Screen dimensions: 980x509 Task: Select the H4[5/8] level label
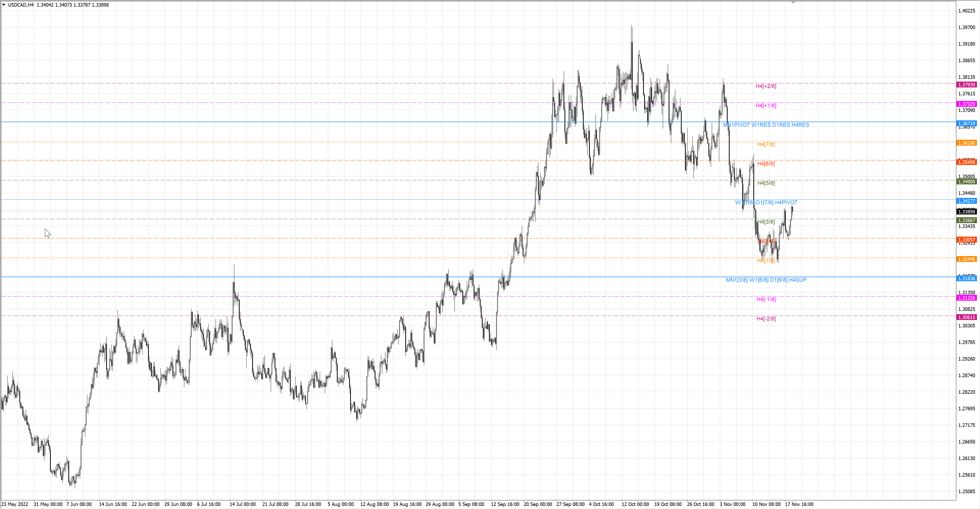tap(766, 183)
